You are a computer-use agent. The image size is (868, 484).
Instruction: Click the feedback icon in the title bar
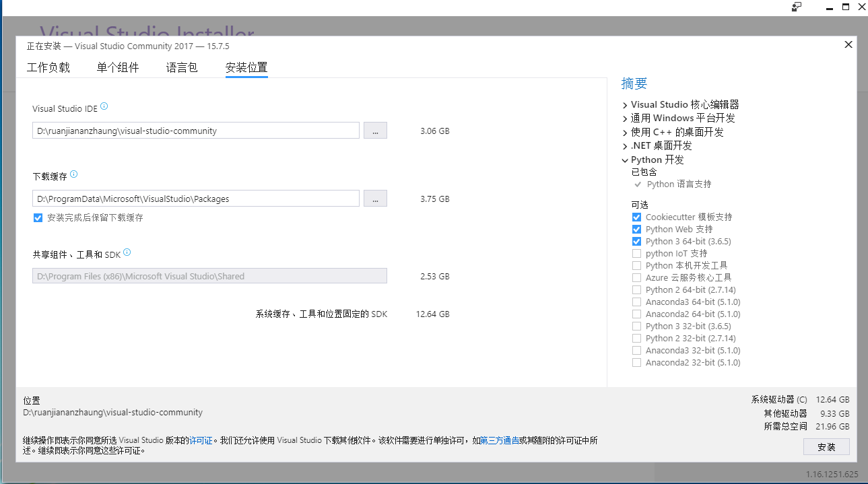coord(797,7)
